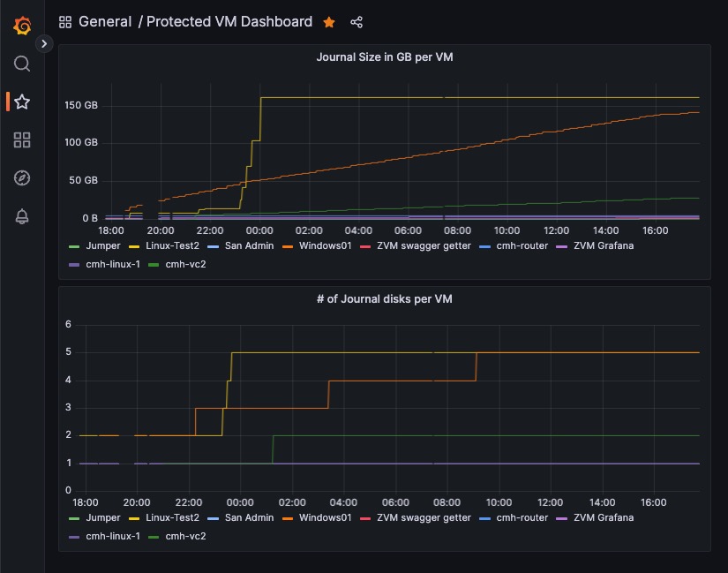Click the 22:00 time label in Journal disks chart
728x573 pixels.
coord(189,502)
